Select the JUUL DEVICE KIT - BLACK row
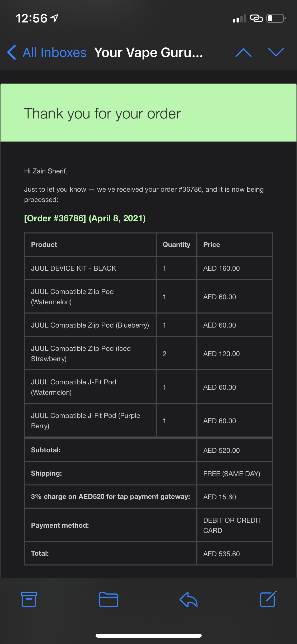Image resolution: width=297 pixels, height=644 pixels. 148,268
